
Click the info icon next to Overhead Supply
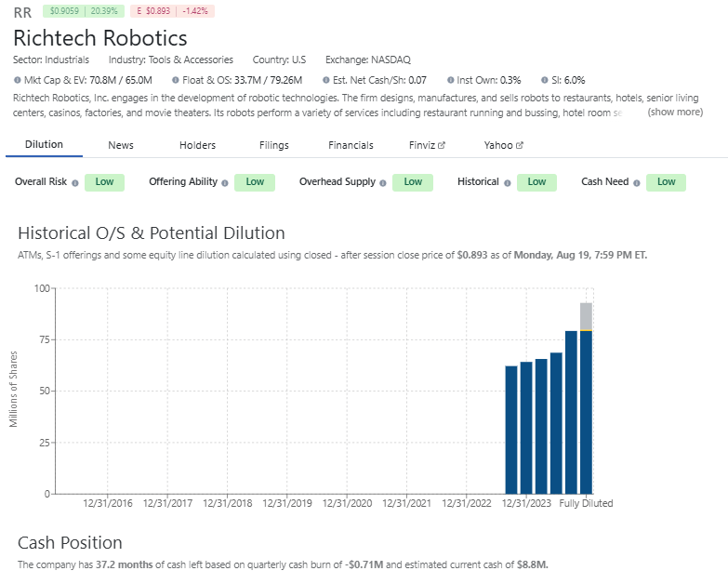click(382, 183)
